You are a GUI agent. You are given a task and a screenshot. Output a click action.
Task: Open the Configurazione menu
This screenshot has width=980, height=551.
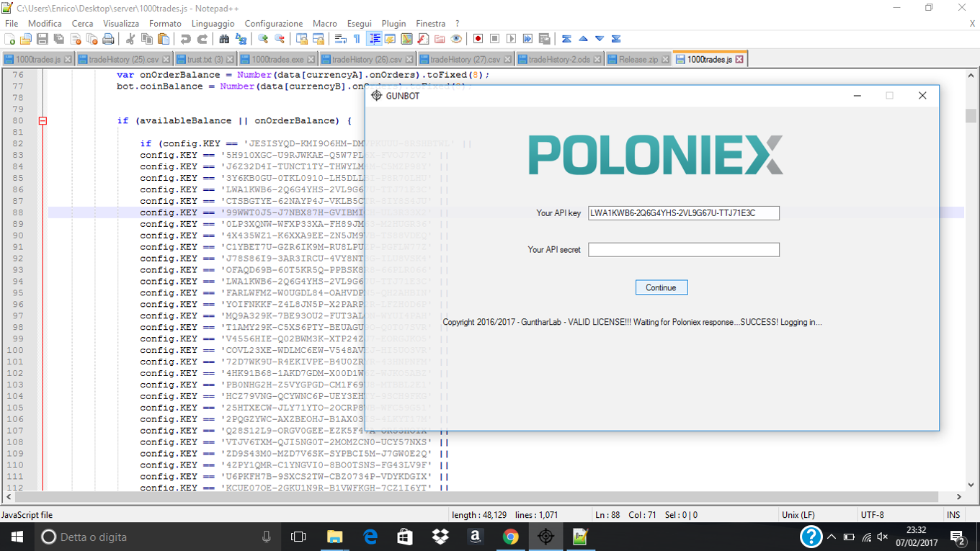click(x=274, y=24)
